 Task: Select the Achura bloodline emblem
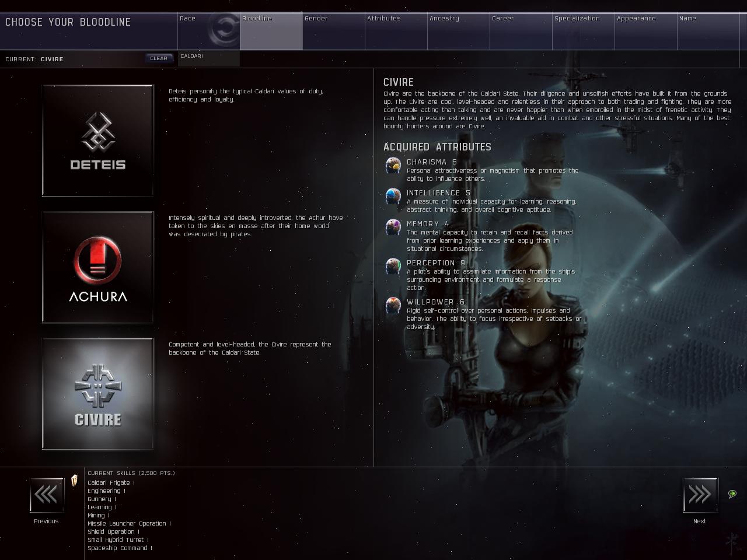click(97, 267)
